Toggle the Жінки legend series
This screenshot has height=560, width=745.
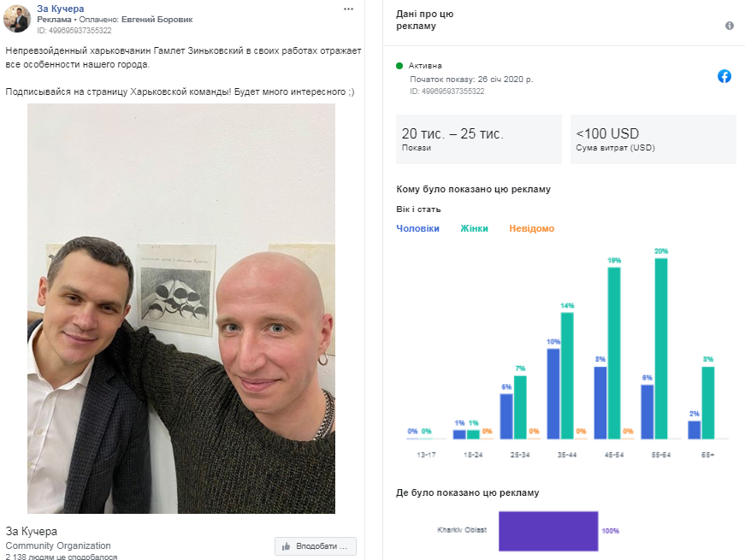pos(474,228)
